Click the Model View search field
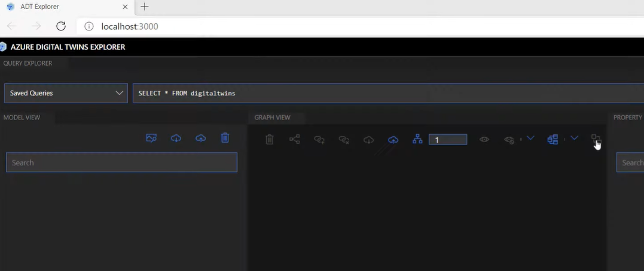 pos(121,162)
